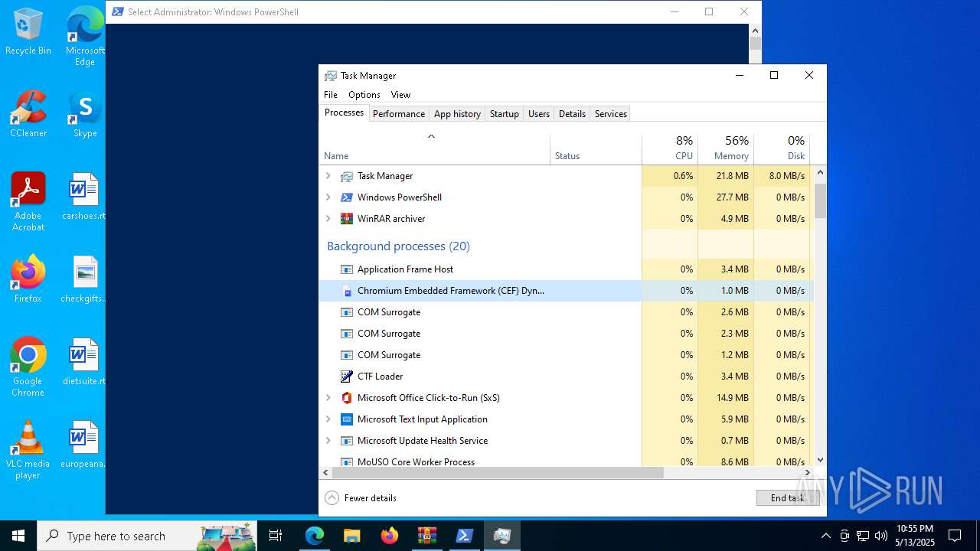Open Edge from the taskbar
This screenshot has width=980, height=551.
point(315,536)
